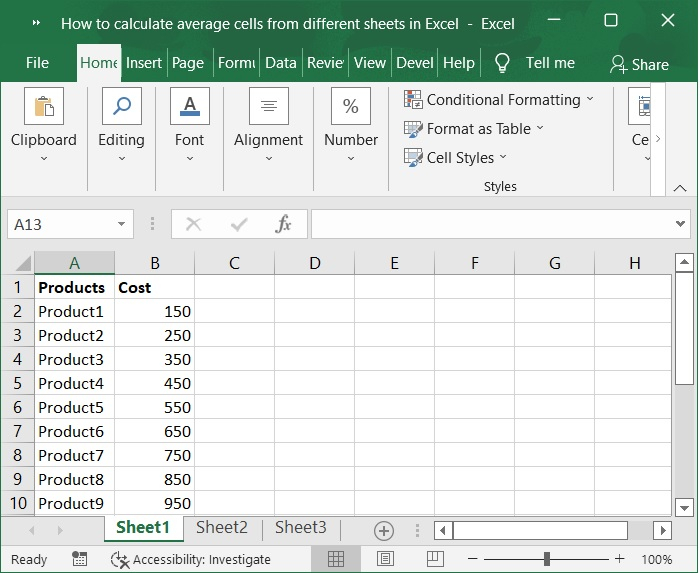Open the Name Box dropdown arrow
Viewport: 700px width, 573px height.
[x=122, y=224]
